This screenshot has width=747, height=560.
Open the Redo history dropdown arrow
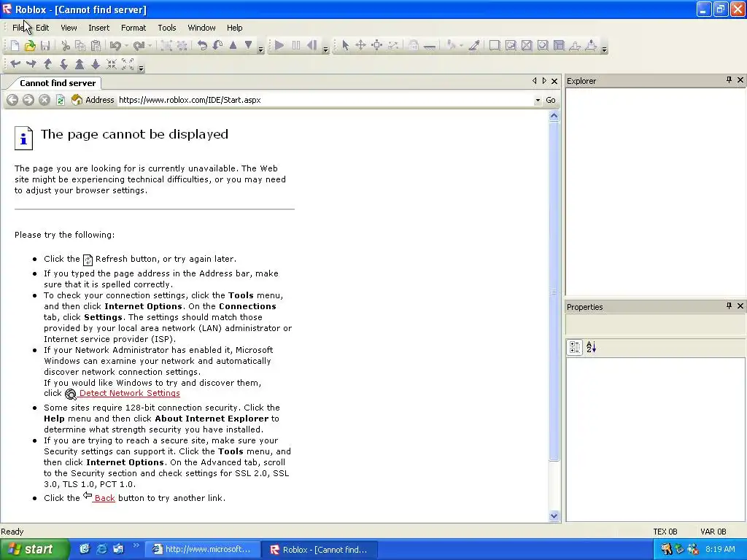[150, 46]
